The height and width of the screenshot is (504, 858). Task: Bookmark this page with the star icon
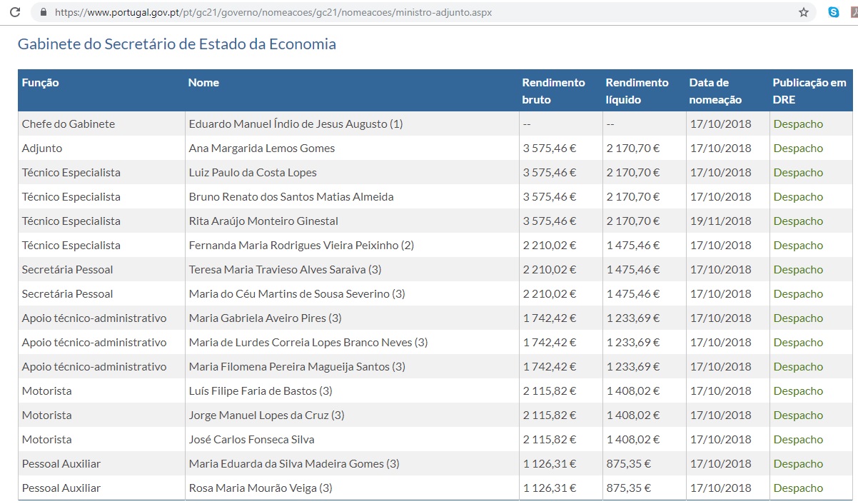click(x=804, y=12)
